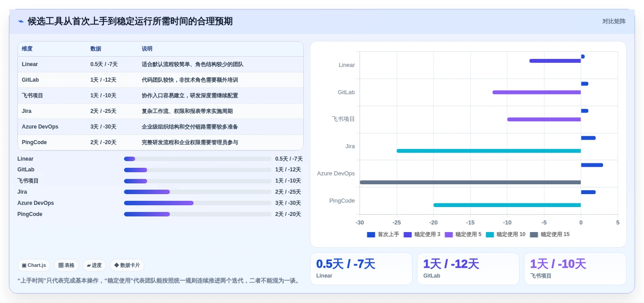Click the lightning icon beside the title
The width and height of the screenshot is (644, 303).
[x=21, y=21]
